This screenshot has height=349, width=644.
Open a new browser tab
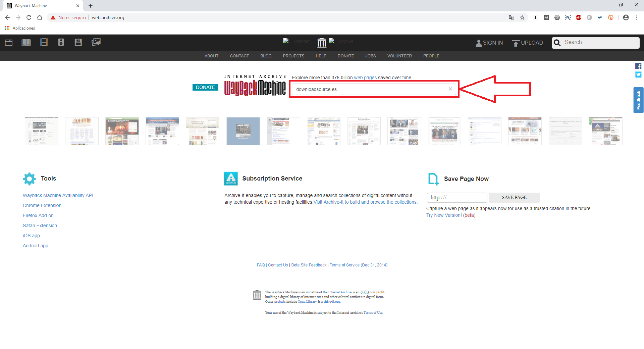coord(91,6)
